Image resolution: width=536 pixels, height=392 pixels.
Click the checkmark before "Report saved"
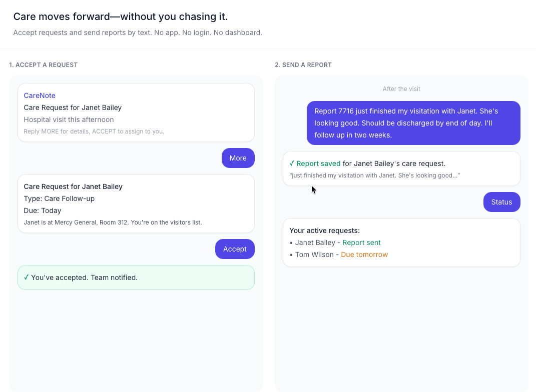pyautogui.click(x=292, y=163)
